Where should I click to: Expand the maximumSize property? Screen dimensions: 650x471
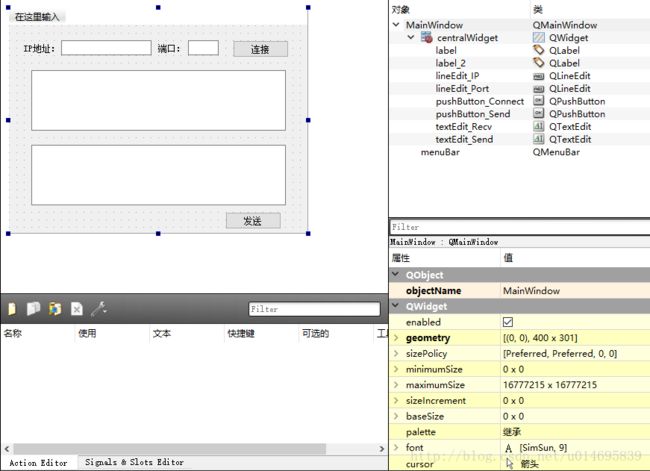[396, 385]
